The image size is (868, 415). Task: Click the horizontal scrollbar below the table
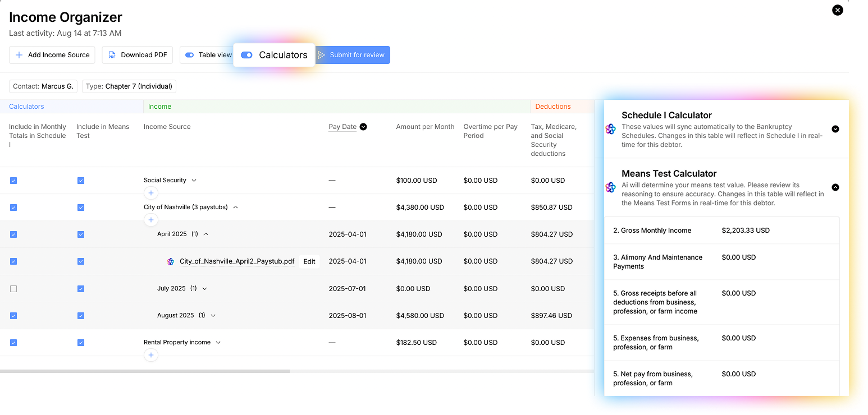(x=145, y=371)
